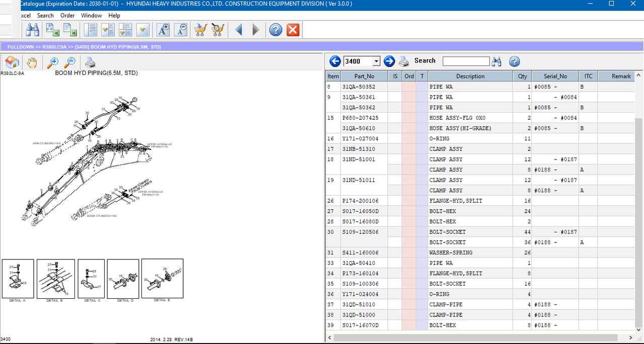The height and width of the screenshot is (344, 644).
Task: Select part number S017-16050D
Action: 360,211
